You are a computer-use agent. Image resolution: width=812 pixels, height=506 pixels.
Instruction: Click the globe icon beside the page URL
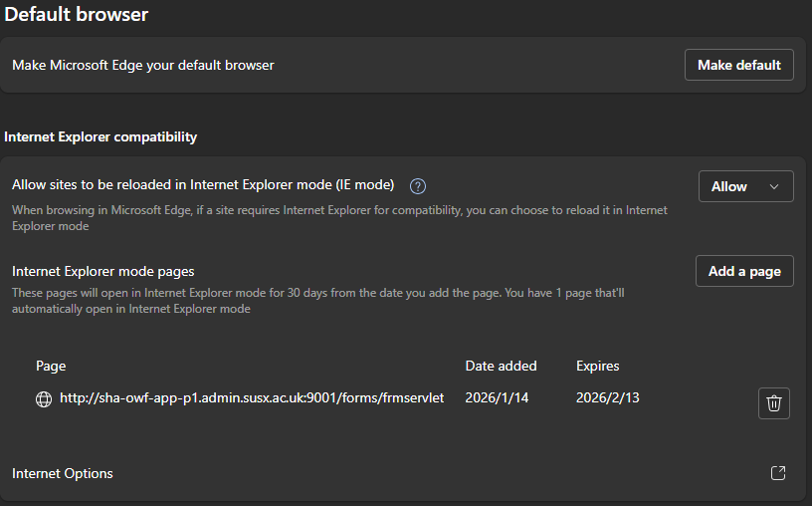coord(44,398)
